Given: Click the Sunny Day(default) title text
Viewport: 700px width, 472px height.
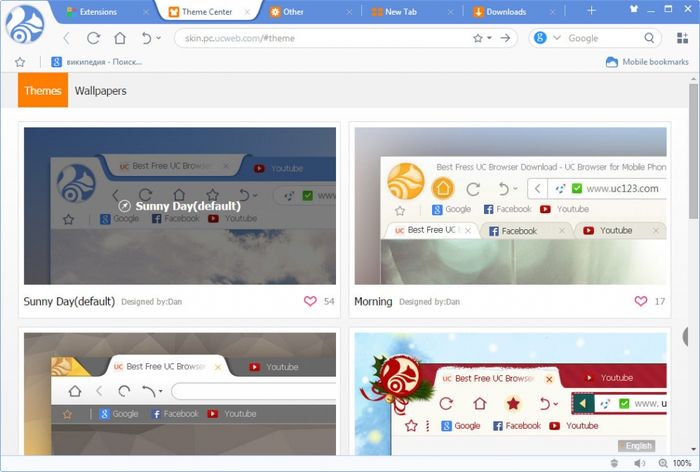Looking at the screenshot, I should coord(69,301).
